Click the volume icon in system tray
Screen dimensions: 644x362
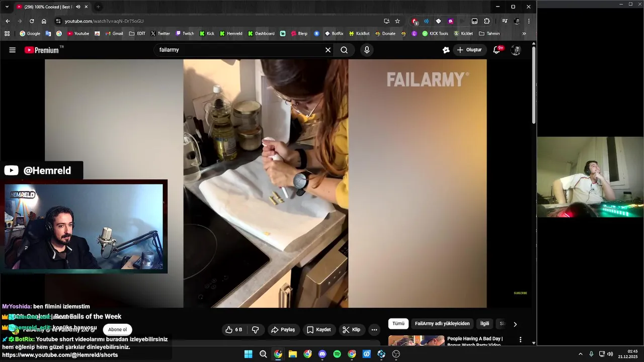pos(610,354)
